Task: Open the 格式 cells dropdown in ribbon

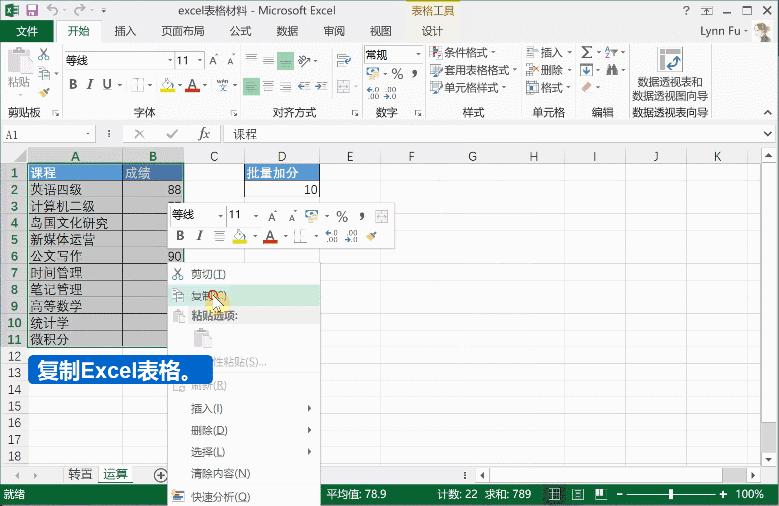Action: [x=549, y=88]
